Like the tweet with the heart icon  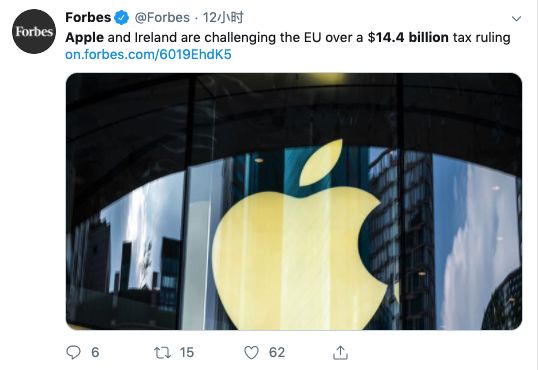click(x=251, y=353)
